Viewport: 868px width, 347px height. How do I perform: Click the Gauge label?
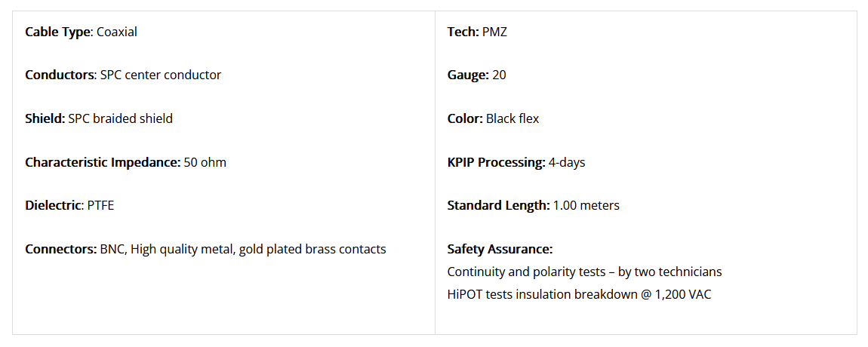[468, 75]
